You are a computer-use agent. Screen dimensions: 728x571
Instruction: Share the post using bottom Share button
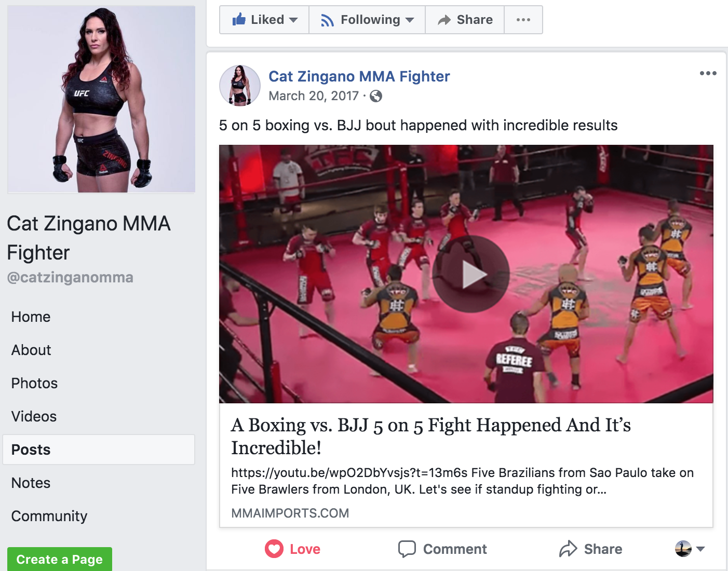(590, 549)
